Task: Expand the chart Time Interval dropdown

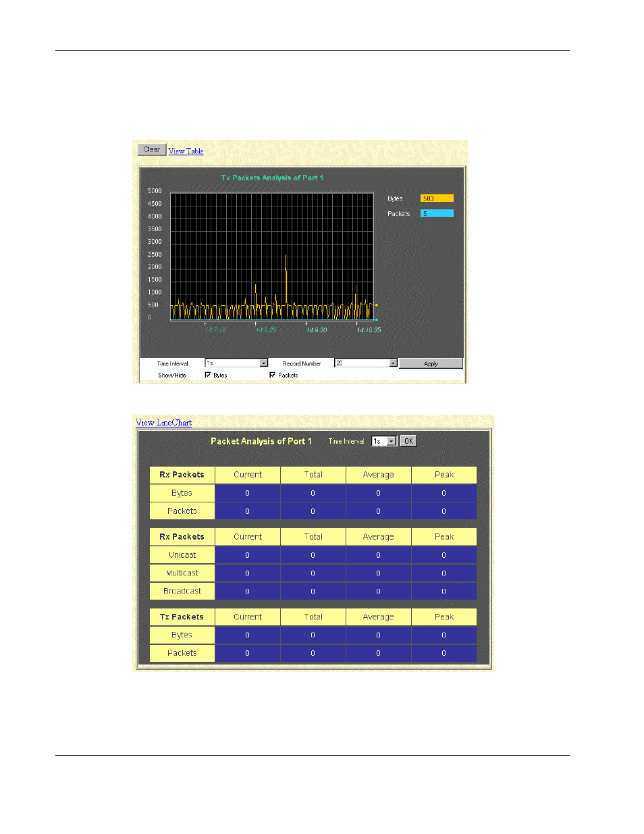Action: pyautogui.click(x=264, y=363)
